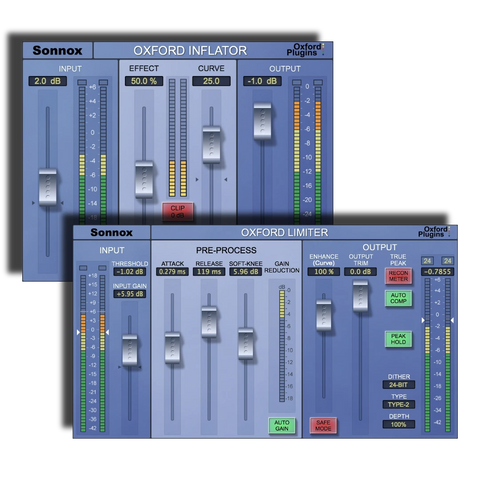Click the Limiter GAIN REDUCTION meter
480x480 pixels.
(x=282, y=346)
